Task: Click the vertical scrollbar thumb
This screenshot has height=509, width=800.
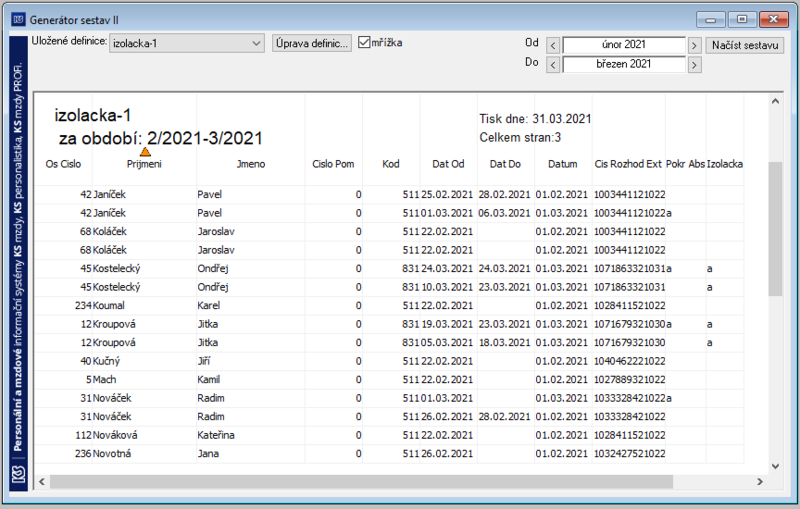Action: 776,228
